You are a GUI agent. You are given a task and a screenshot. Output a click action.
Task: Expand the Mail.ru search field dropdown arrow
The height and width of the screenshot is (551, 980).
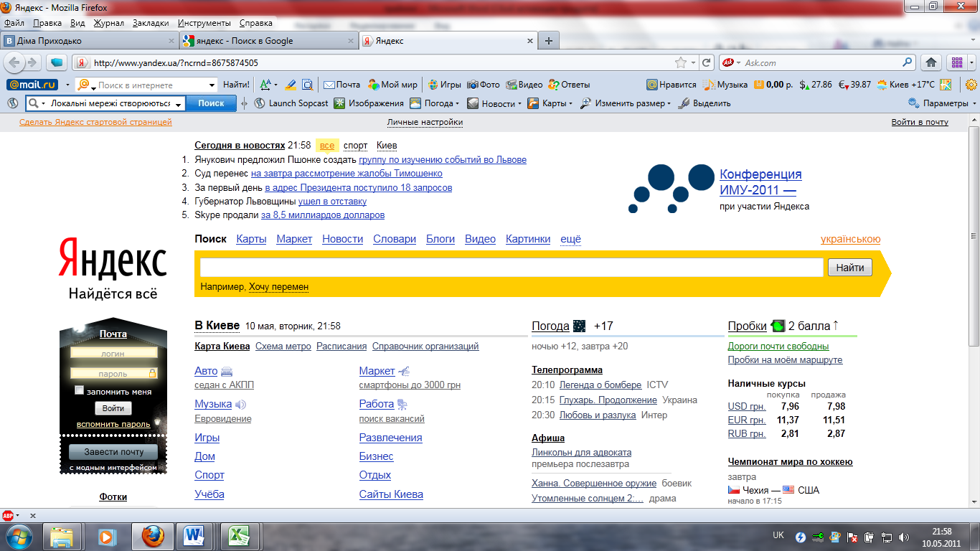[x=212, y=85]
